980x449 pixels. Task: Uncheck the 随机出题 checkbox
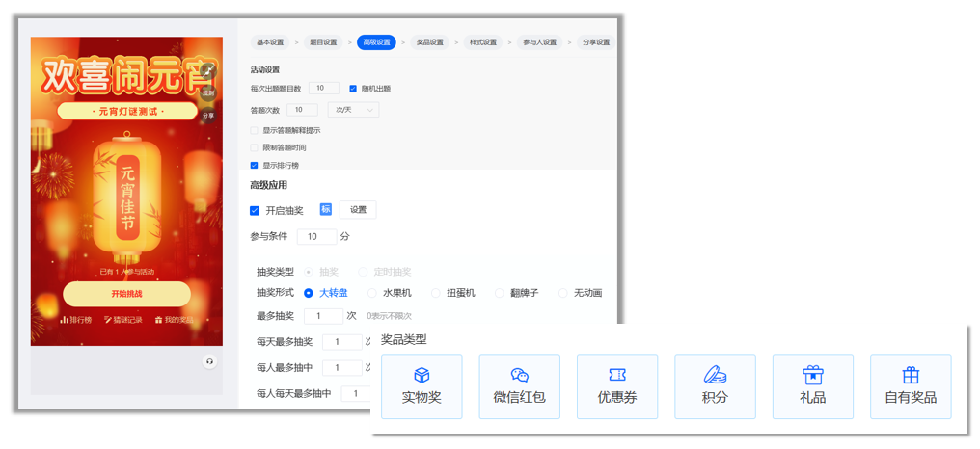click(x=353, y=89)
